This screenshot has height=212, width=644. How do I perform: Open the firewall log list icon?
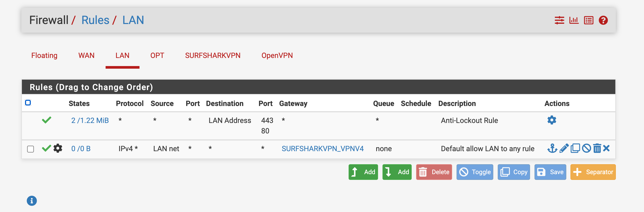(589, 20)
